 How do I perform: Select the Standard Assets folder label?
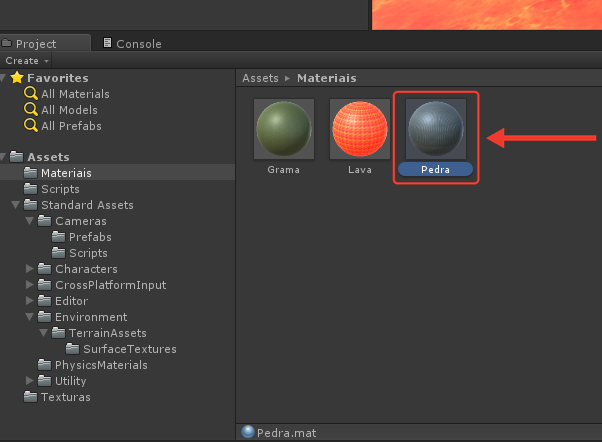click(x=88, y=205)
